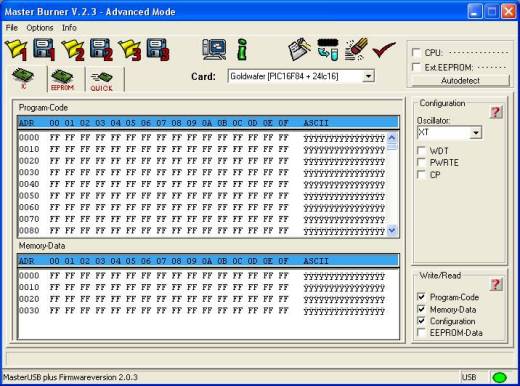The image size is (520, 386).
Task: Open the Info menu
Action: pyautogui.click(x=69, y=28)
